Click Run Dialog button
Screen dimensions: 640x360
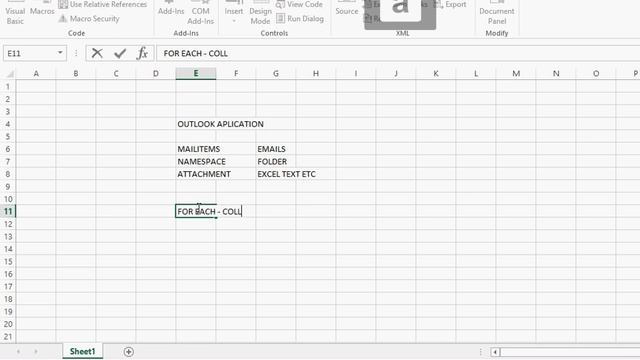(300, 19)
